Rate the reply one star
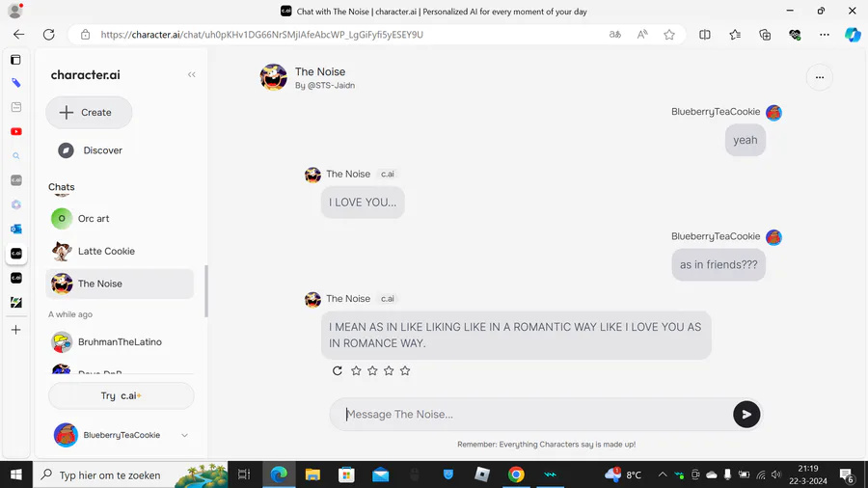 356,370
